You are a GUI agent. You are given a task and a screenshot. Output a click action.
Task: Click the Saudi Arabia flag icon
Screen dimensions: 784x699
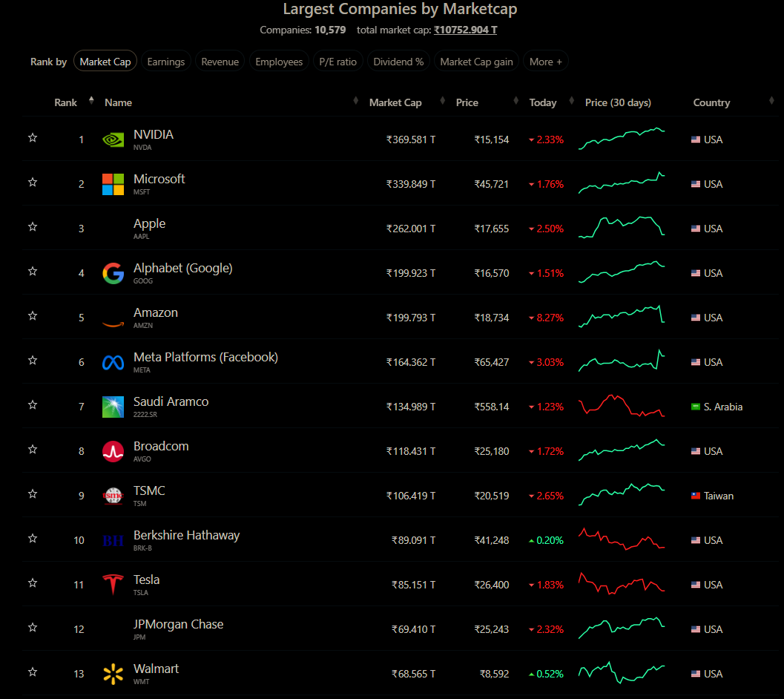click(x=696, y=407)
